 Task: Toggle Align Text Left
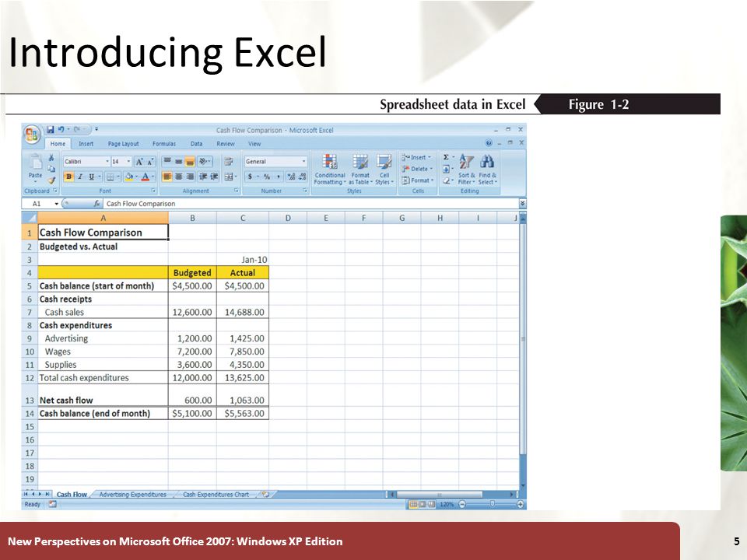tap(167, 177)
